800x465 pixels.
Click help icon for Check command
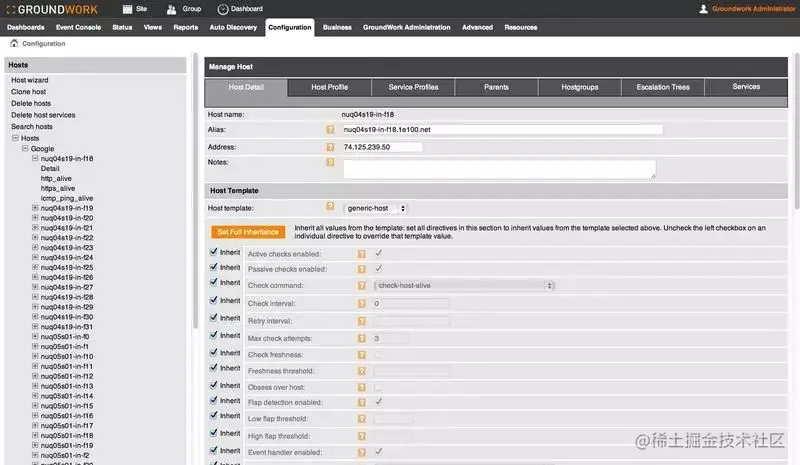(x=362, y=285)
